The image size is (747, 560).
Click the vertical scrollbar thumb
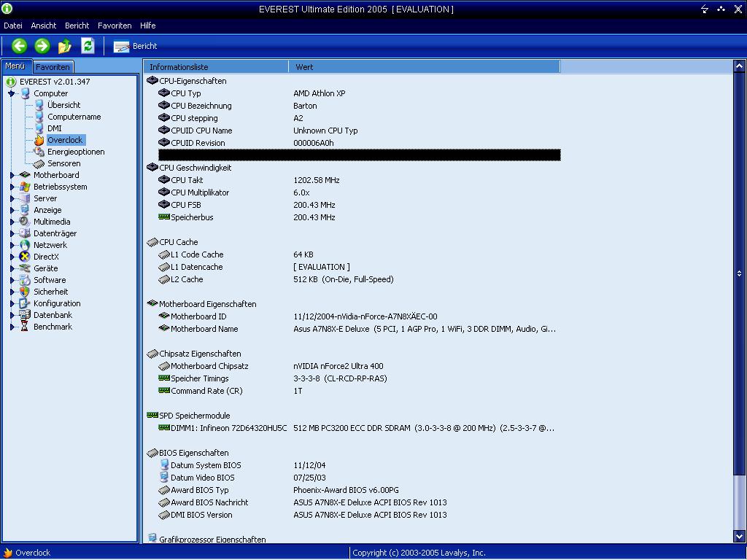pyautogui.click(x=739, y=273)
